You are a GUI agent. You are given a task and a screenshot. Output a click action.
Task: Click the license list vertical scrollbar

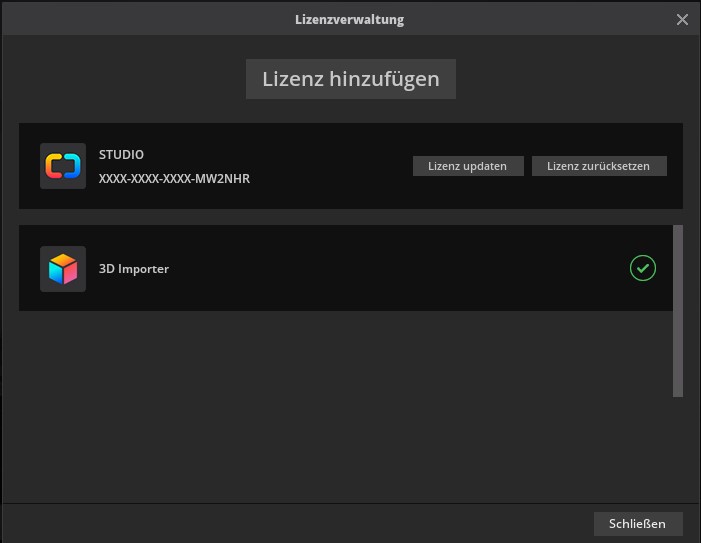(678, 310)
